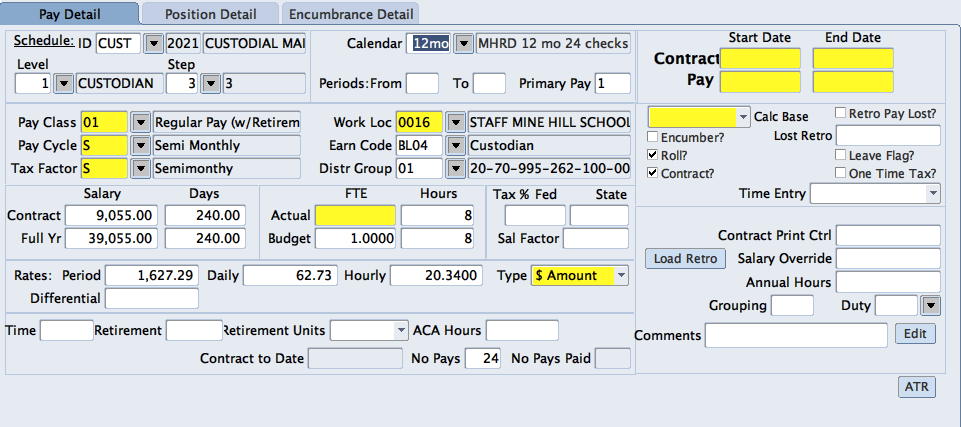Screen dimensions: 961x427
Task: Enable the Retro Pay Lost? checkbox
Action: click(x=841, y=115)
